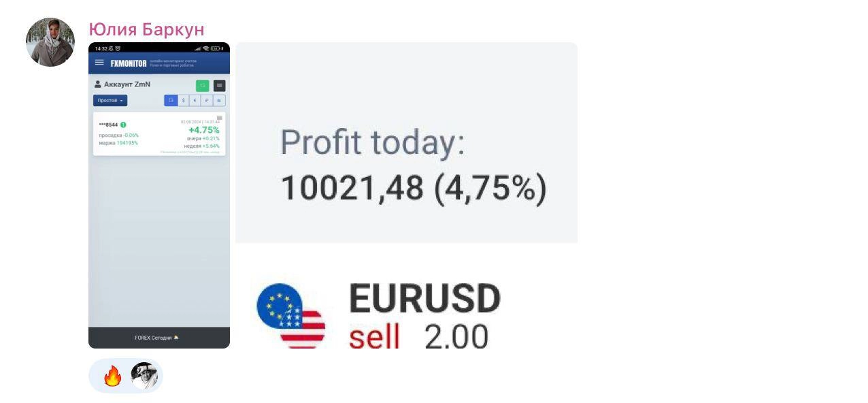Open the FOREX Сегодня bottom bar
This screenshot has height=403, width=868.
158,338
